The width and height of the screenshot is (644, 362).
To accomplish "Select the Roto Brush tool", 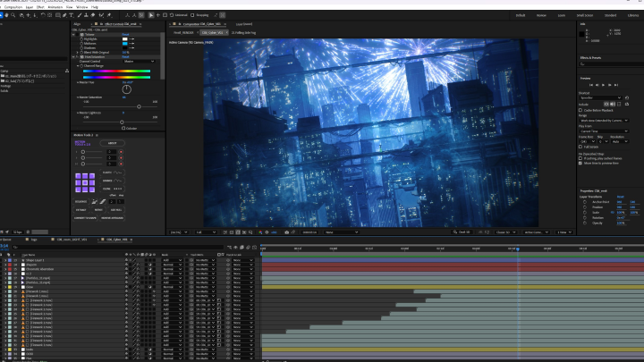I will (101, 15).
